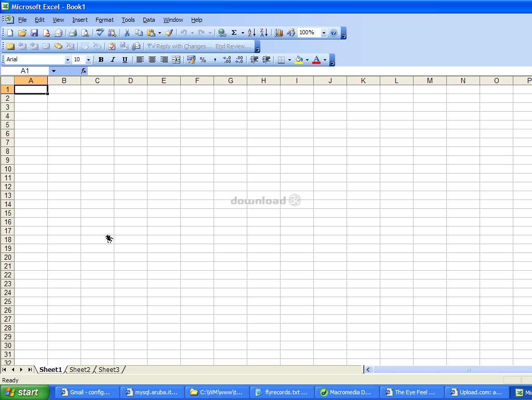The height and width of the screenshot is (400, 532).
Task: Open the 100% zoom dropdown
Action: pos(323,33)
